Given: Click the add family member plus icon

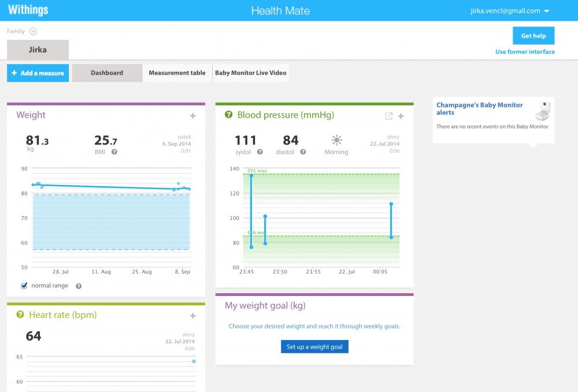Looking at the screenshot, I should click(33, 32).
